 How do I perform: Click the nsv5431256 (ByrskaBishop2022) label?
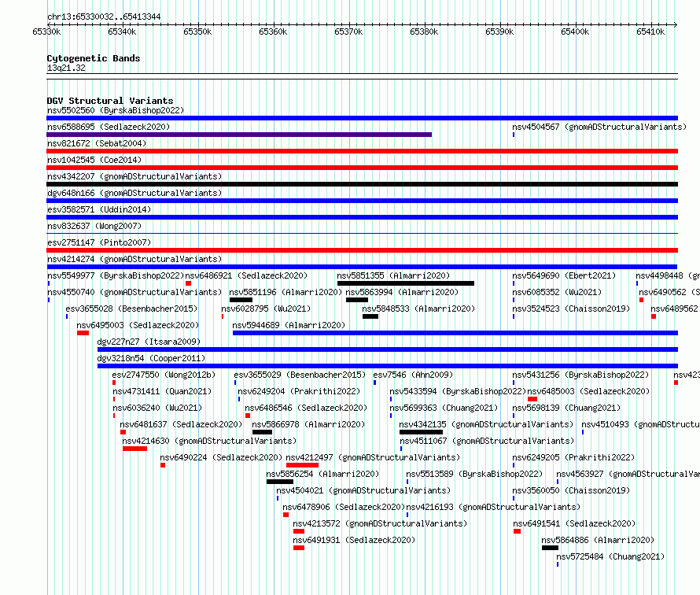[x=580, y=375]
